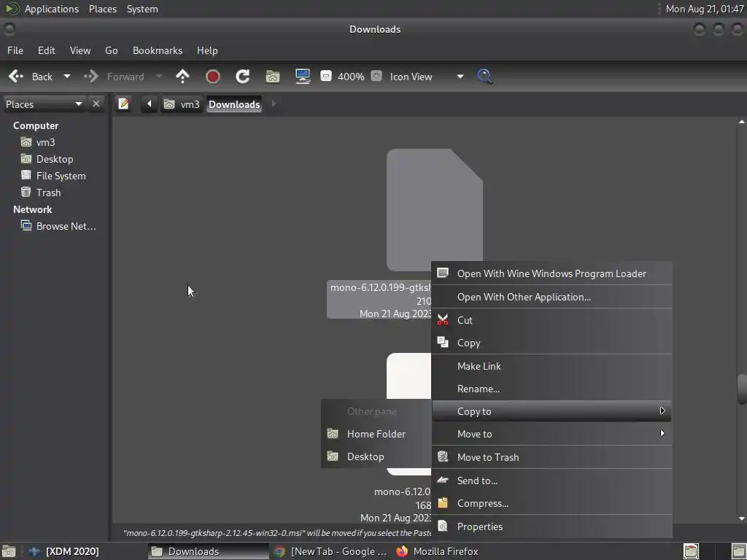Click the Back arrow icon
This screenshot has width=747, height=560.
pyautogui.click(x=16, y=76)
